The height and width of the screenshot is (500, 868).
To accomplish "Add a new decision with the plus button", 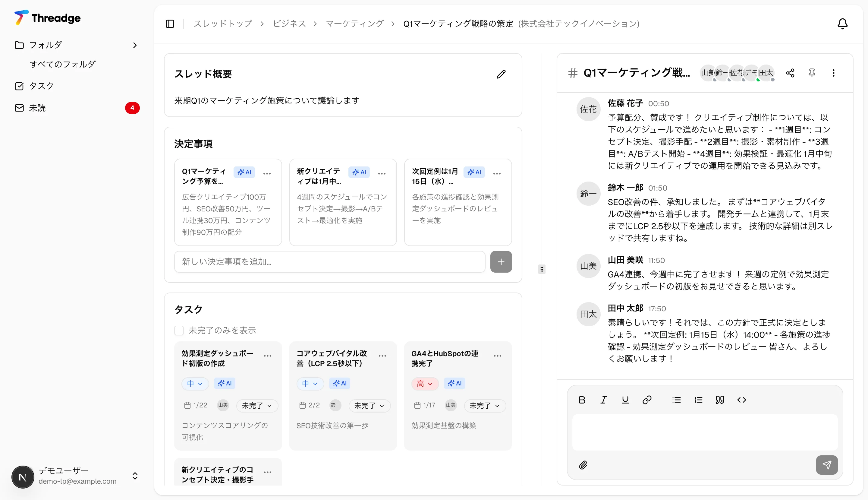I will (501, 261).
